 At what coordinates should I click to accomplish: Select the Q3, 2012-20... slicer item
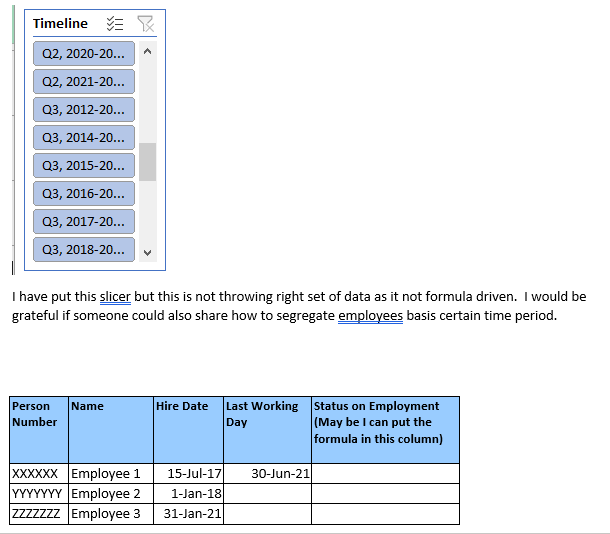(x=84, y=110)
